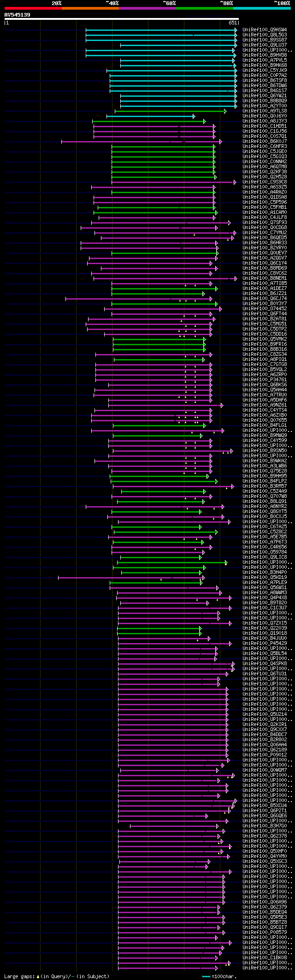Click the white query sequence bar
The image size is (295, 980).
(x=121, y=19)
